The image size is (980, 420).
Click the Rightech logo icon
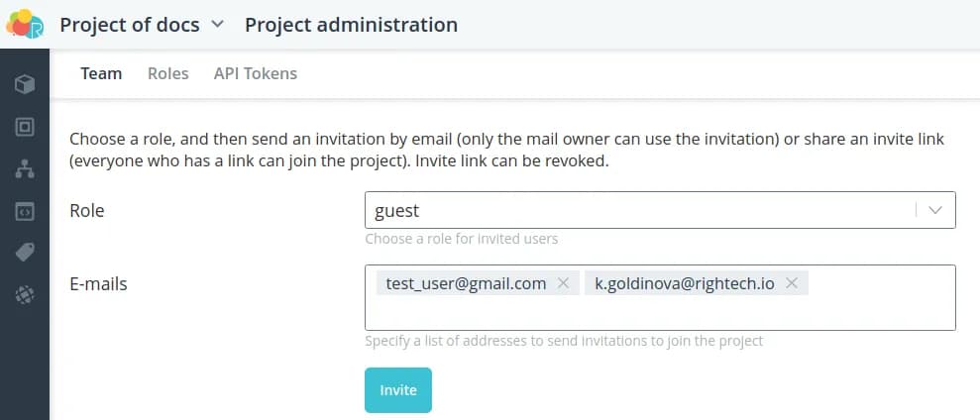click(25, 24)
